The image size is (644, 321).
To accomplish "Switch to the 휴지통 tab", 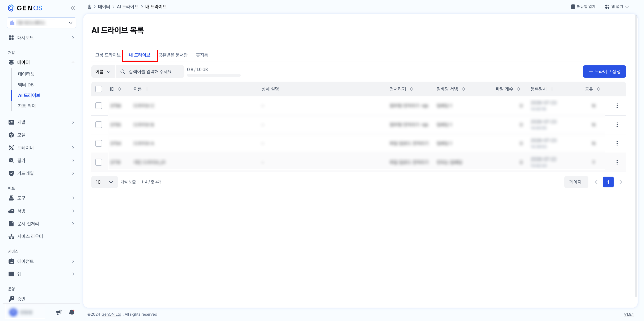I will click(202, 55).
